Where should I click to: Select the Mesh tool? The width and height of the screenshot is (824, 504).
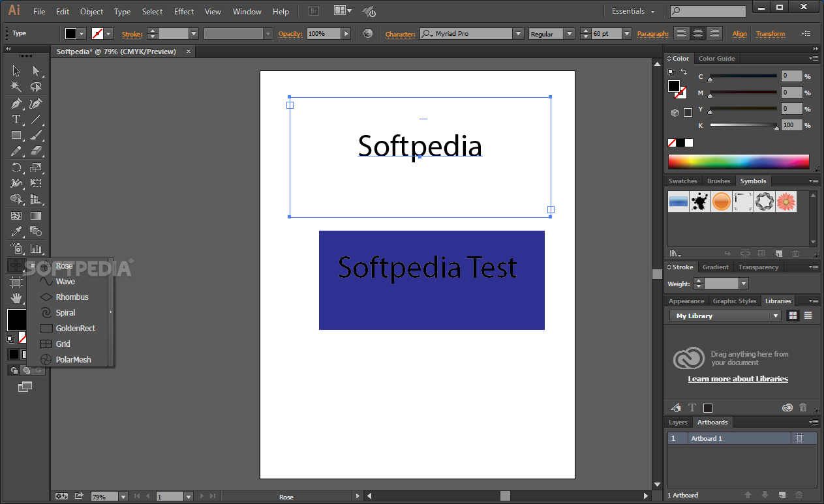(x=16, y=216)
